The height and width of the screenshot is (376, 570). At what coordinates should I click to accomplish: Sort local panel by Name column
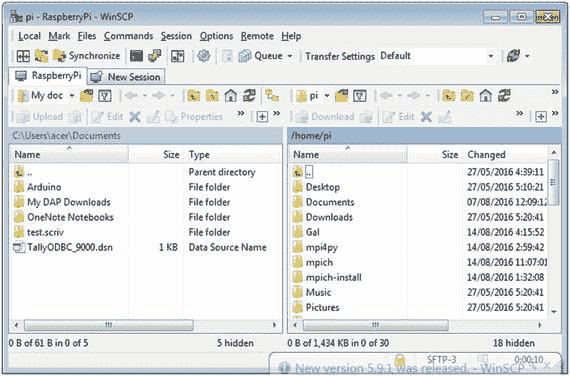69,155
